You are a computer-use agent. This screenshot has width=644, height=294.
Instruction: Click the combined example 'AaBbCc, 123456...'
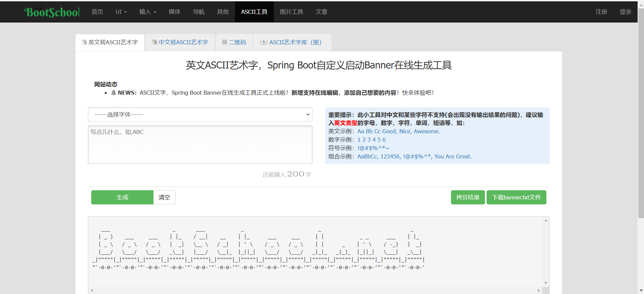[414, 156]
